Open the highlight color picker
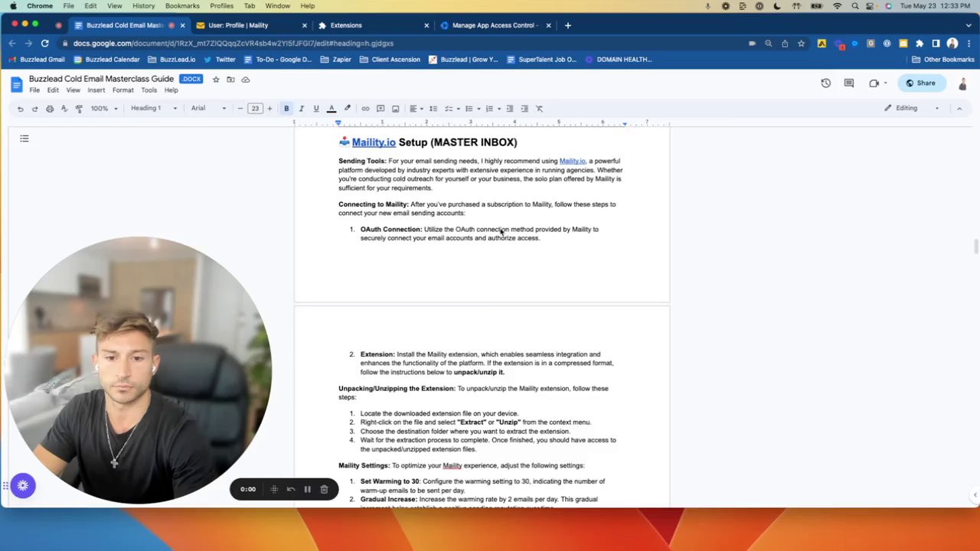980x551 pixels. pyautogui.click(x=347, y=109)
